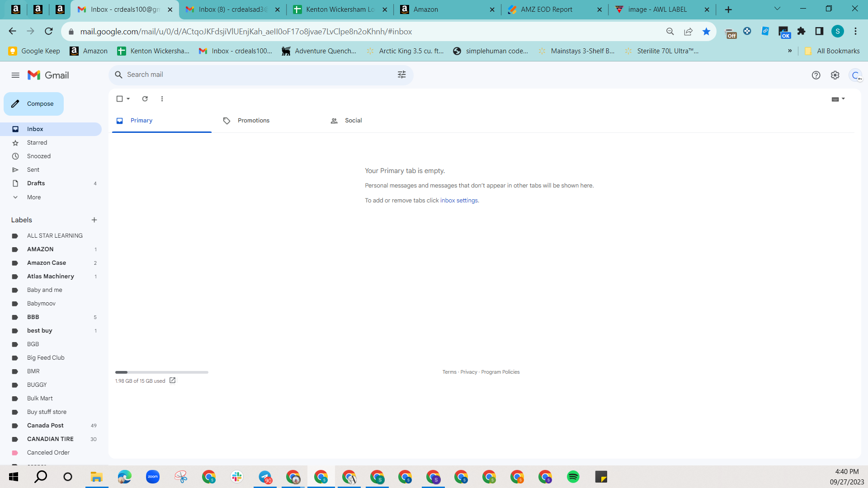The width and height of the screenshot is (868, 488).
Task: Open Google Keep bookmark
Action: tap(34, 51)
